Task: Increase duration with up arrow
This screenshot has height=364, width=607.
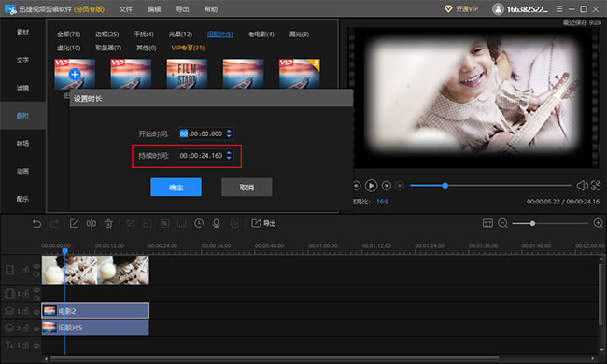Action: point(229,153)
